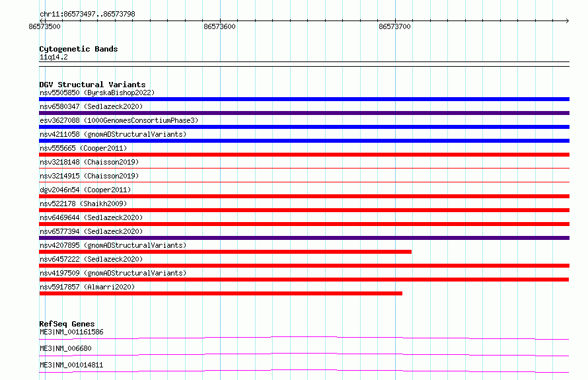The height and width of the screenshot is (380, 588).
Task: Select the purple bar under nsv6580347
Action: 304,113
